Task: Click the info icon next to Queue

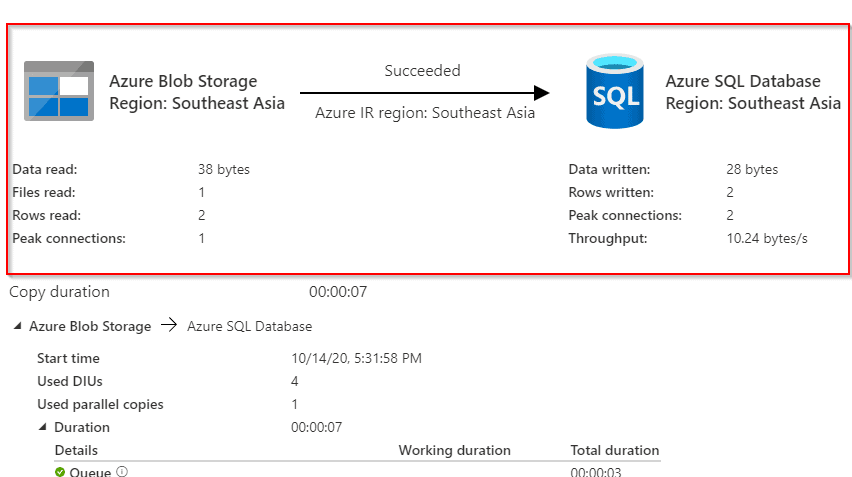Action: tap(122, 472)
